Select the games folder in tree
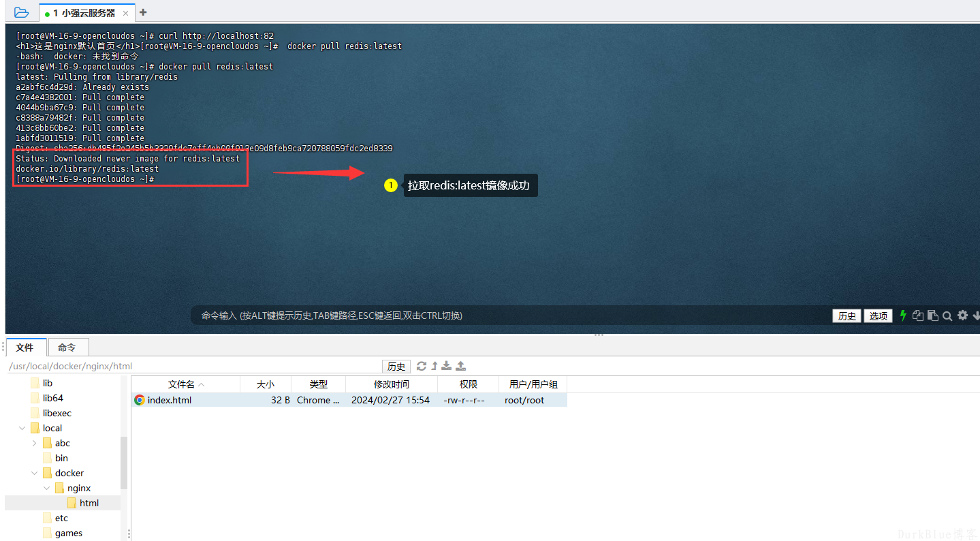 point(69,533)
